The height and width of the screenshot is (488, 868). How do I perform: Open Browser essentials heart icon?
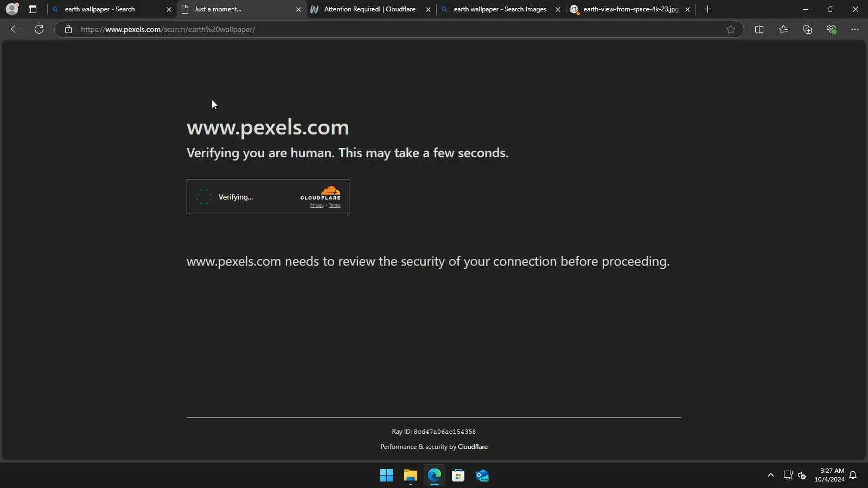831,29
